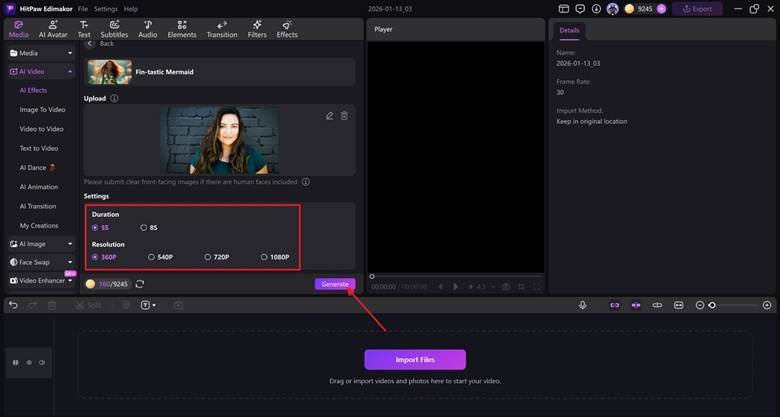The height and width of the screenshot is (417, 780).
Task: Zoom out the timeline with the minus icon
Action: [x=700, y=305]
